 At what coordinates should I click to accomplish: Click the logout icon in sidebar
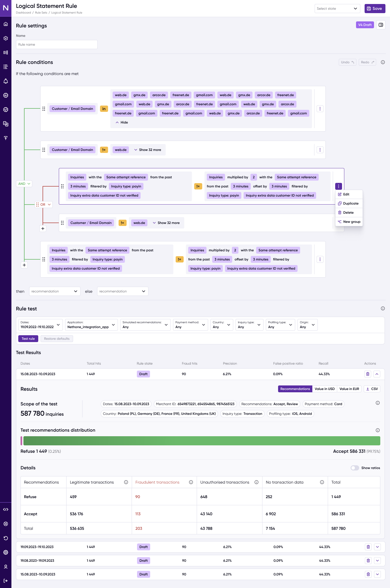(6, 581)
